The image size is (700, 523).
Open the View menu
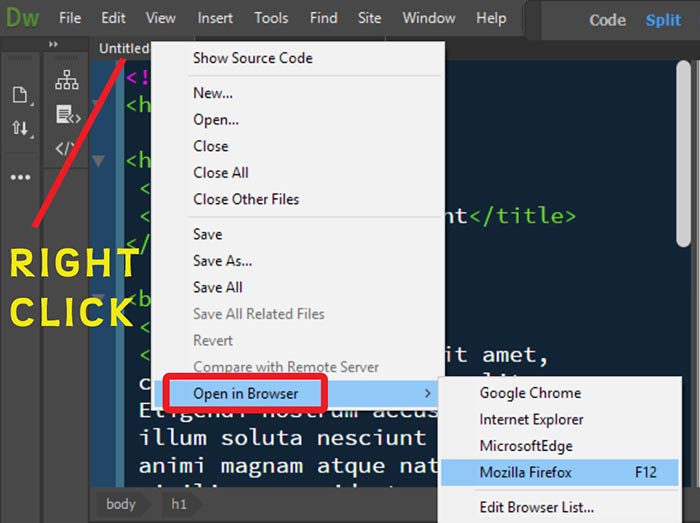160,18
